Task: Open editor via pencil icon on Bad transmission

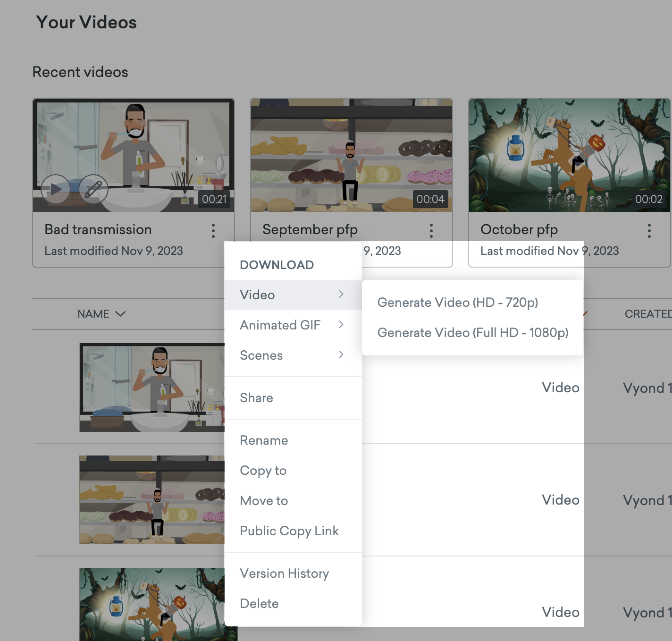Action: pyautogui.click(x=93, y=189)
